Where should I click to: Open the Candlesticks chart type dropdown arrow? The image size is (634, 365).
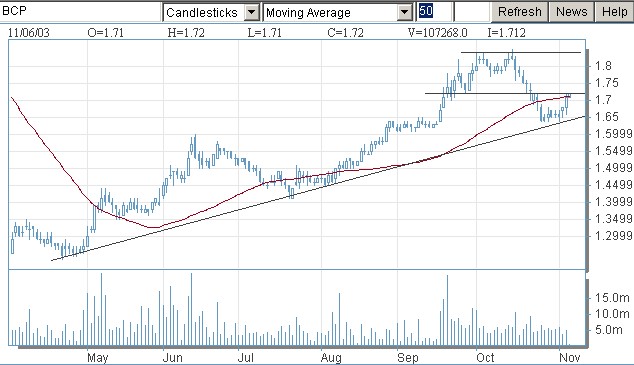[x=251, y=12]
